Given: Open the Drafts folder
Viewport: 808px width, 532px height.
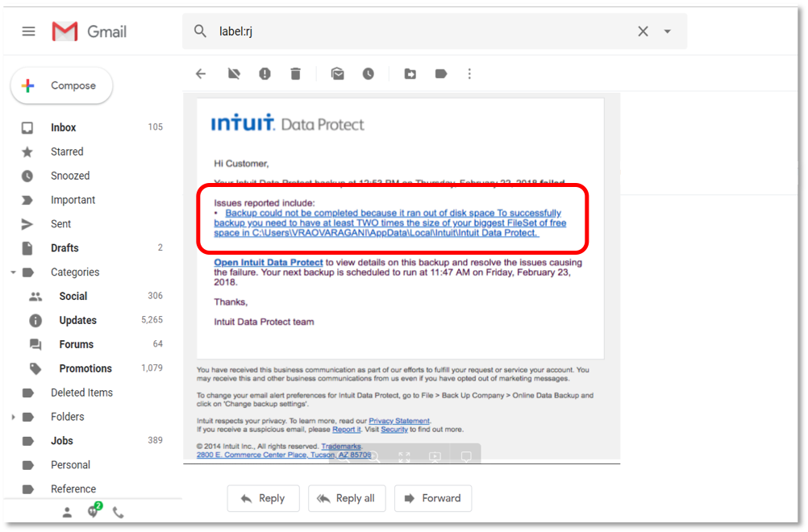Looking at the screenshot, I should [65, 248].
